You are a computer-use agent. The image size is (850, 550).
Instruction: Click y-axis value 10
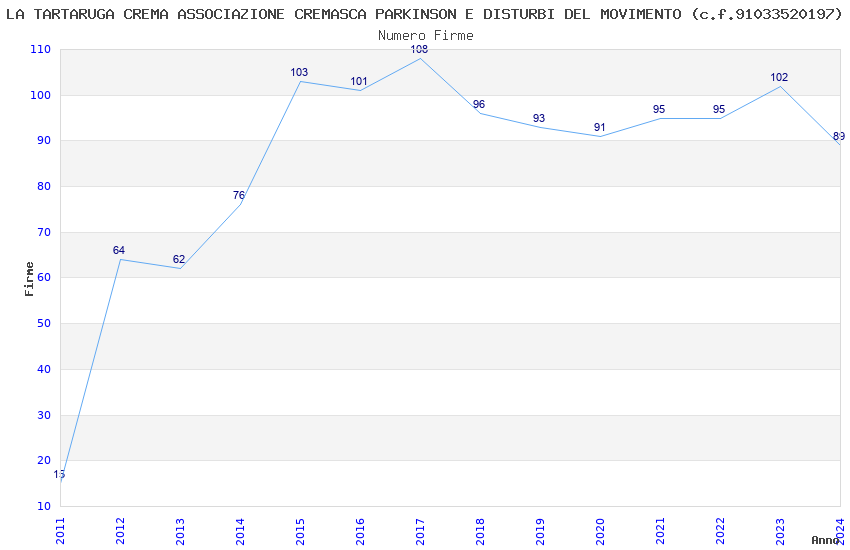click(44, 506)
